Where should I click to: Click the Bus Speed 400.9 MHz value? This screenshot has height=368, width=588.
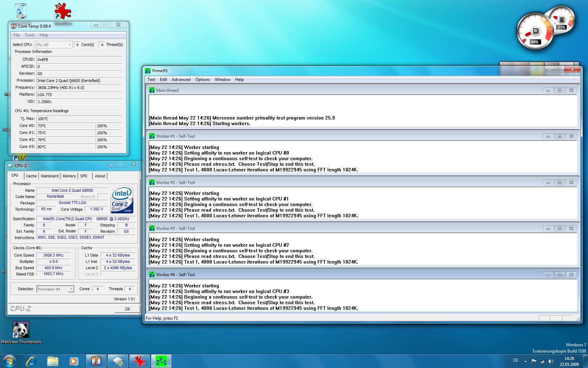point(54,268)
